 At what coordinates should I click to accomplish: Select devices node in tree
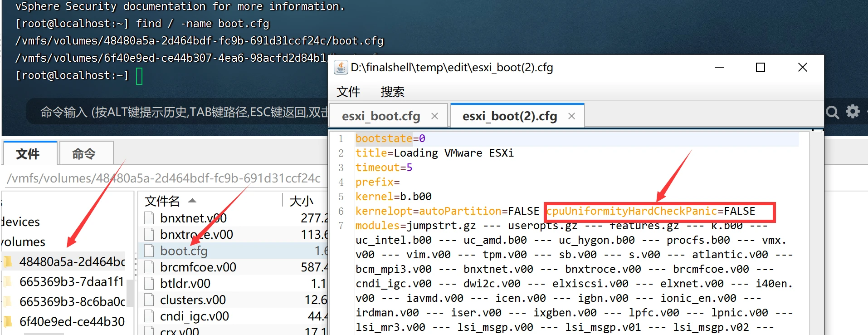(20, 222)
